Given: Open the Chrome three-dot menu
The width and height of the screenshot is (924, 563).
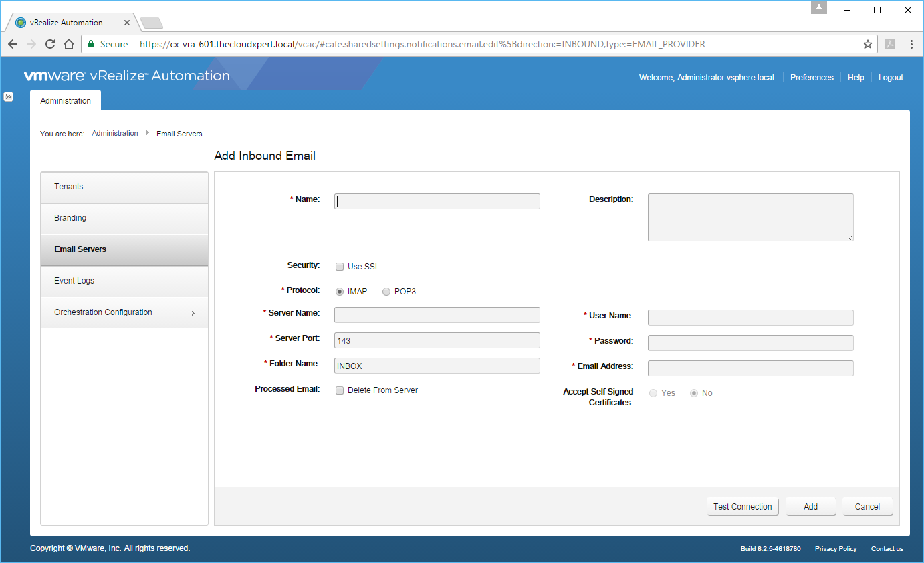Looking at the screenshot, I should pyautogui.click(x=911, y=44).
